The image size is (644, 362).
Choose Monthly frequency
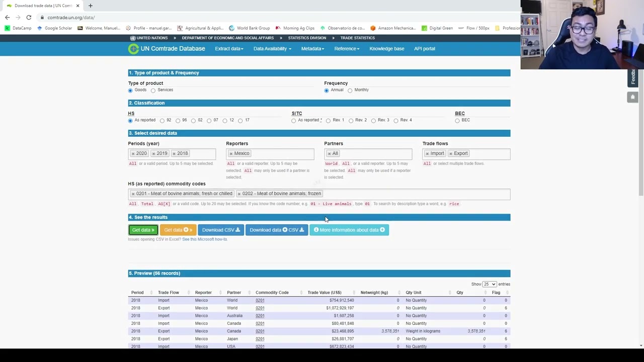coord(350,90)
